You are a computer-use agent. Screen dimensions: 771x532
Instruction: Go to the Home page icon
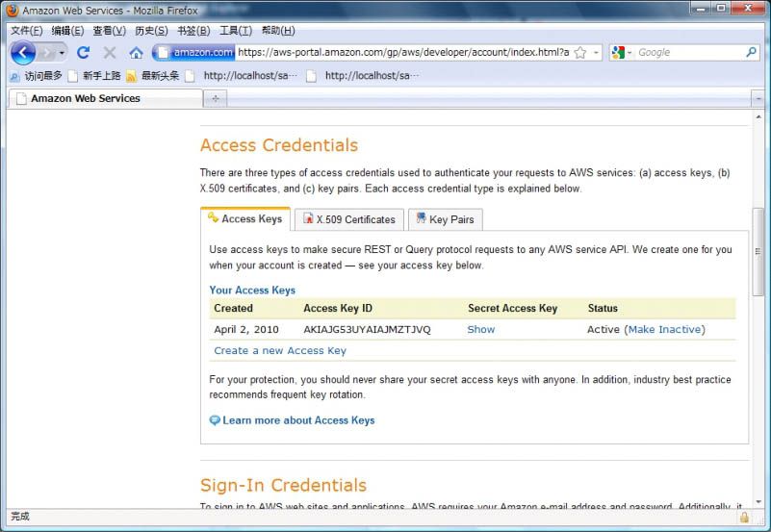pyautogui.click(x=137, y=53)
